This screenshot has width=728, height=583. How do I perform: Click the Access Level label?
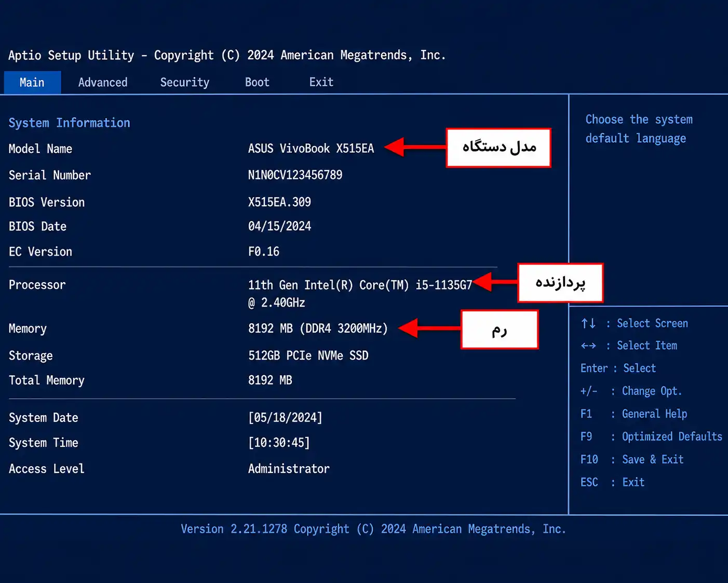coord(47,469)
